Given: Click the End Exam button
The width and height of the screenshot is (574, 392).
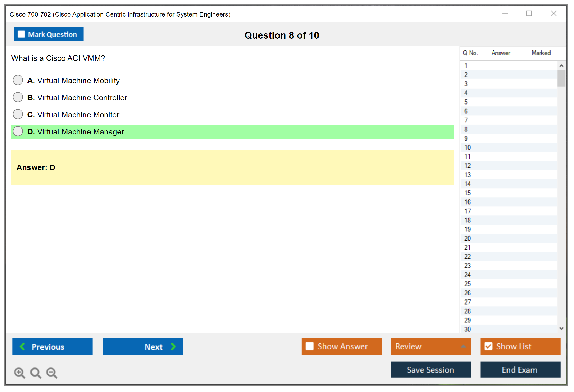Looking at the screenshot, I should (520, 370).
